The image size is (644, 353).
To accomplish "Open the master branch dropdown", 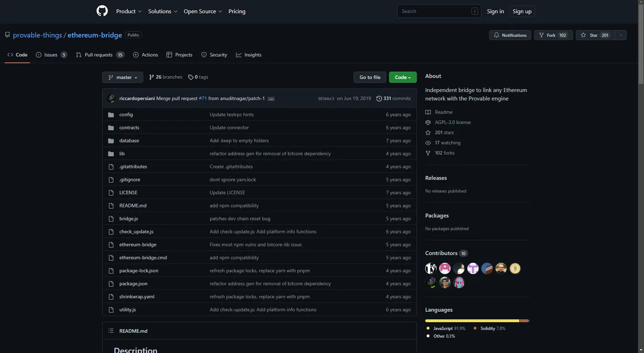I will coord(123,77).
